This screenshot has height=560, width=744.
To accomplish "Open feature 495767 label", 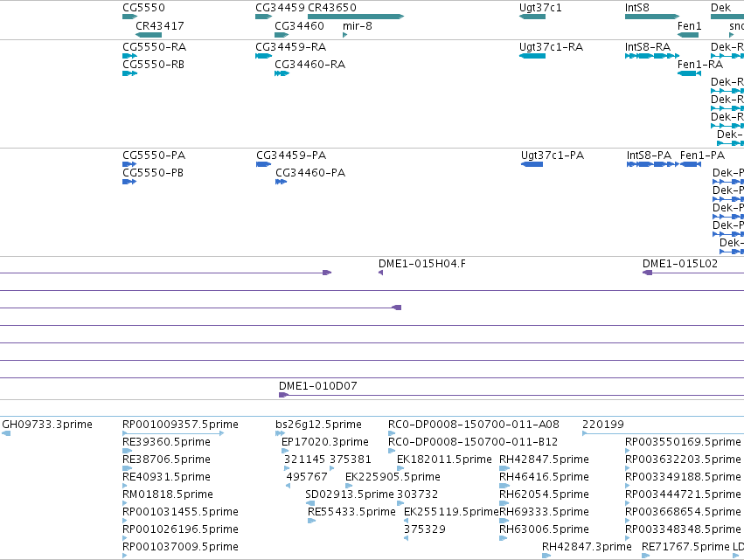I will pos(307,477).
